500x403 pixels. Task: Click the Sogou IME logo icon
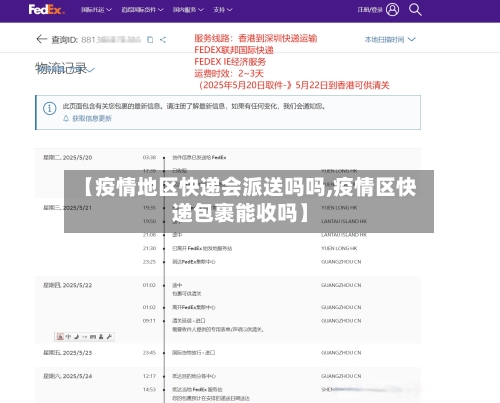pos(60,337)
